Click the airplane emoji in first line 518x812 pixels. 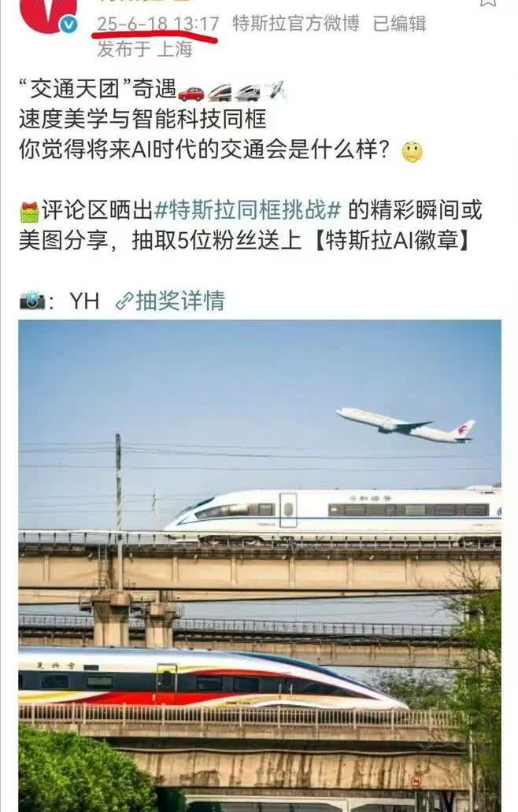276,90
